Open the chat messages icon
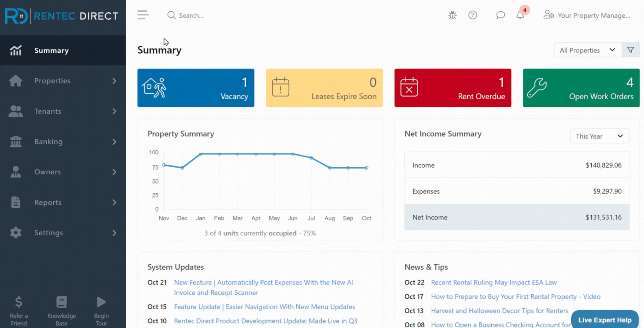 tap(500, 15)
